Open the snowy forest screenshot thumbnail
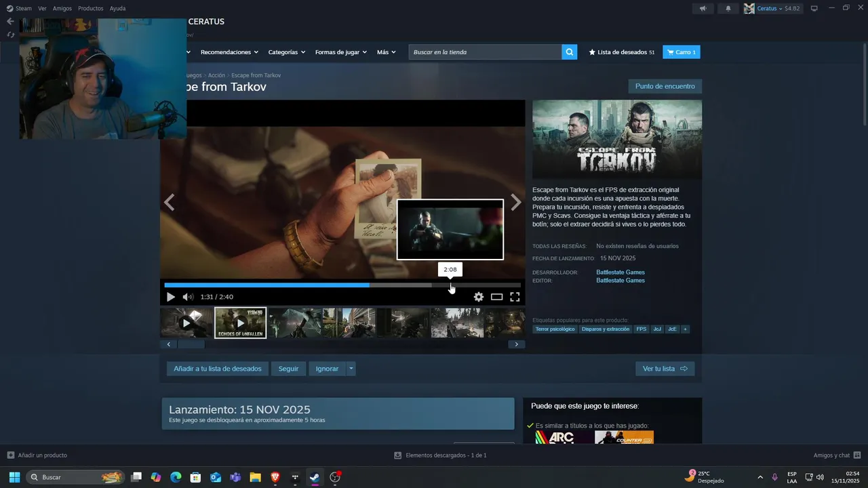Viewport: 868px width, 488px height. [x=457, y=323]
